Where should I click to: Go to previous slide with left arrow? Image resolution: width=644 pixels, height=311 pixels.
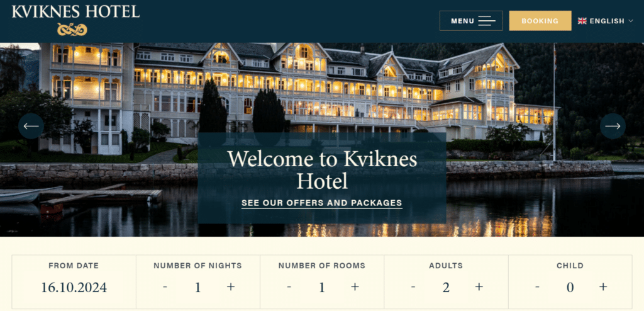point(31,126)
